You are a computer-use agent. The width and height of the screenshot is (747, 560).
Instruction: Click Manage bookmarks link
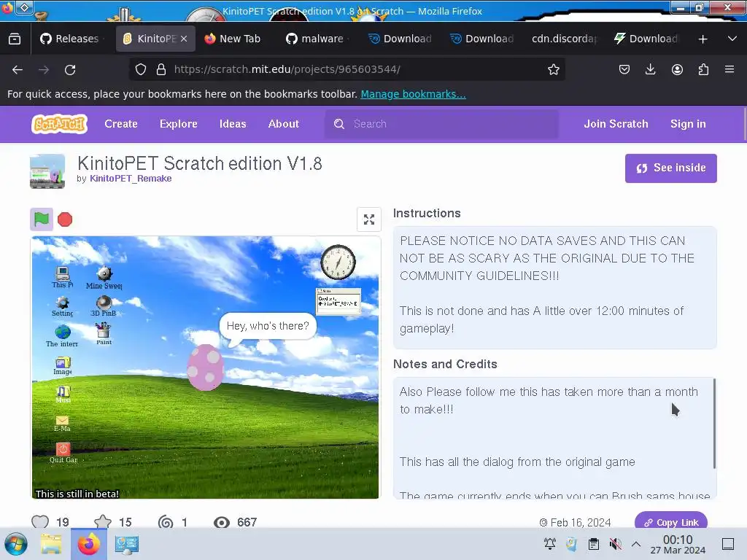coord(413,94)
